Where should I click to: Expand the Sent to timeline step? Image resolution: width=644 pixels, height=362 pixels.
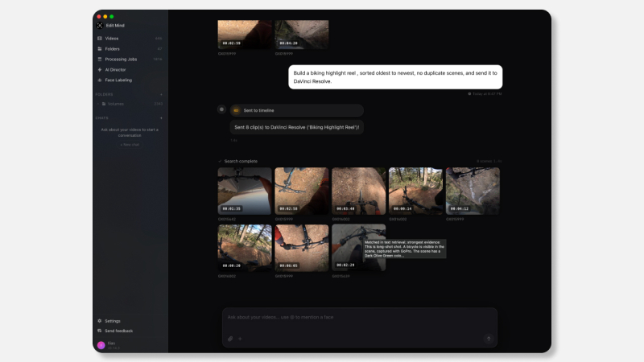296,110
